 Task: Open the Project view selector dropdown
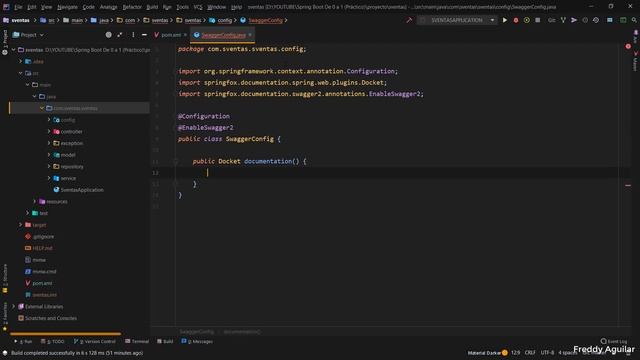coord(28,35)
